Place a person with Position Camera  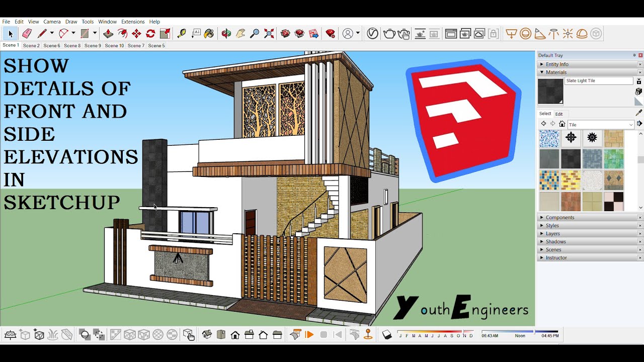pyautogui.click(x=368, y=334)
